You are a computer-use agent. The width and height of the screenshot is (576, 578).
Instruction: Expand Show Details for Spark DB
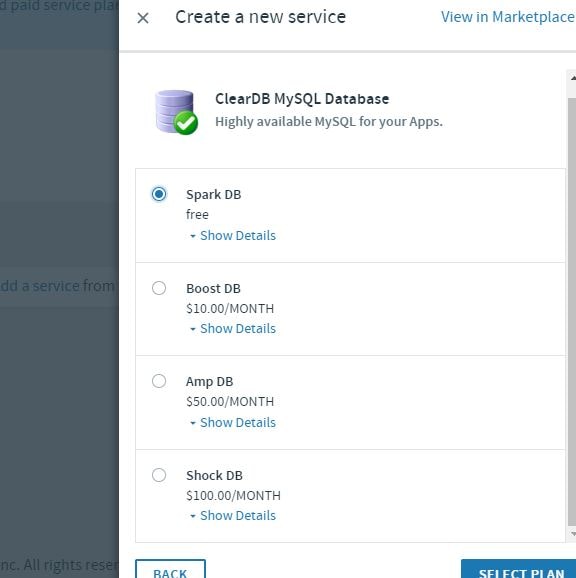(x=233, y=235)
